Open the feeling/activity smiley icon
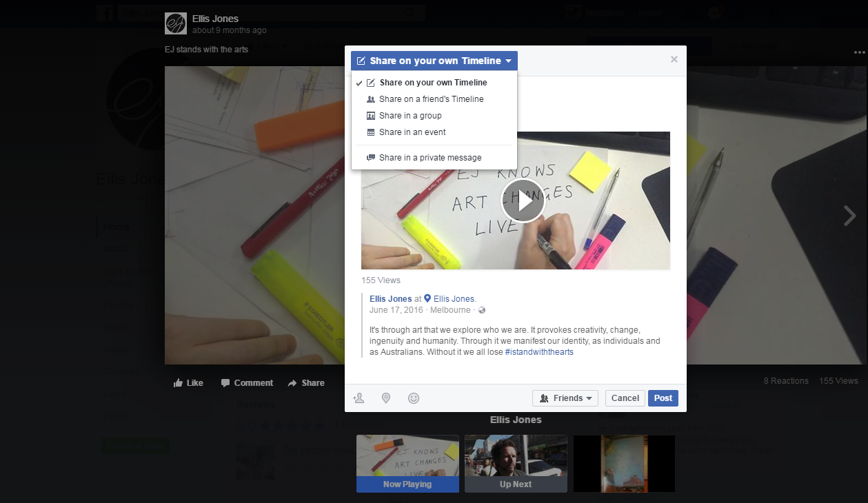Viewport: 868px width, 503px height. 414,398
